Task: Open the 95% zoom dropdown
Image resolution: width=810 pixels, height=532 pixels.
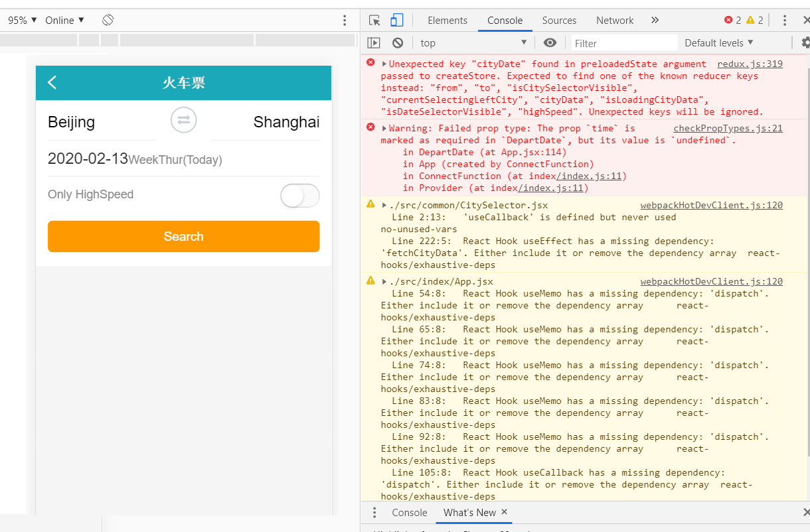Action: 23,20
